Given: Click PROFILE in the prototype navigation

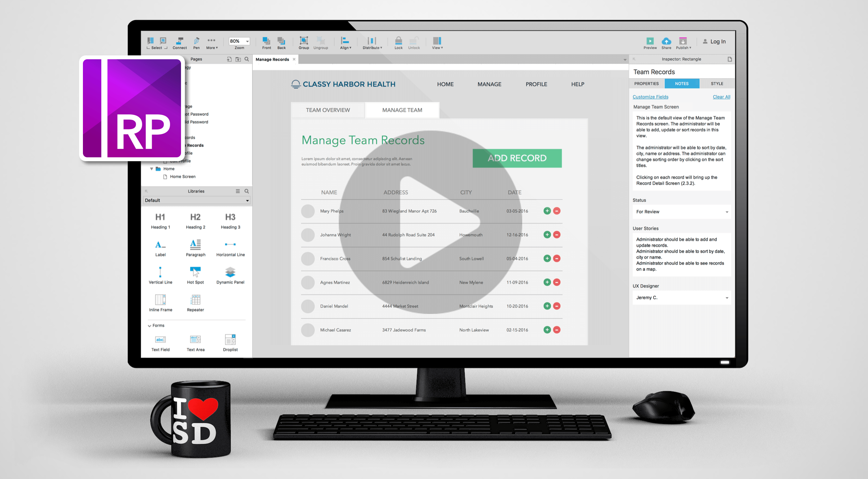Looking at the screenshot, I should coord(536,84).
